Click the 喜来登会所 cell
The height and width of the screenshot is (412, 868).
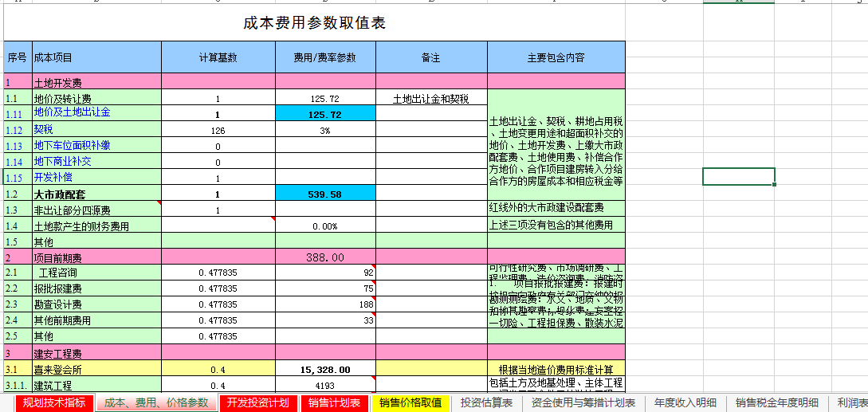[x=97, y=369]
